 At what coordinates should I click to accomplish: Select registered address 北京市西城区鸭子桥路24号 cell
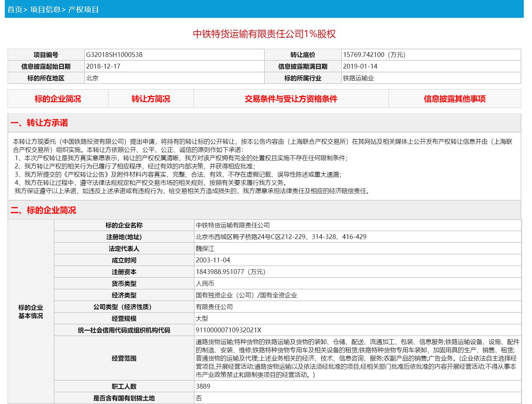[358, 237]
